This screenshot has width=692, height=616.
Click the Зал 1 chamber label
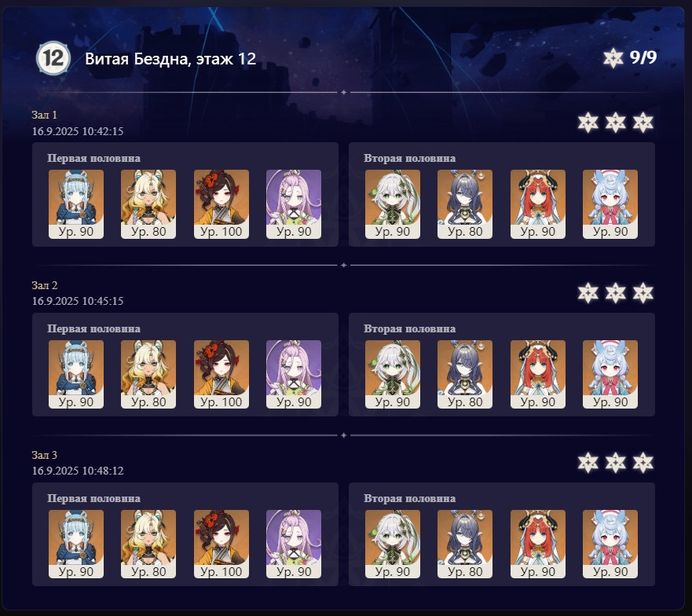pyautogui.click(x=44, y=115)
